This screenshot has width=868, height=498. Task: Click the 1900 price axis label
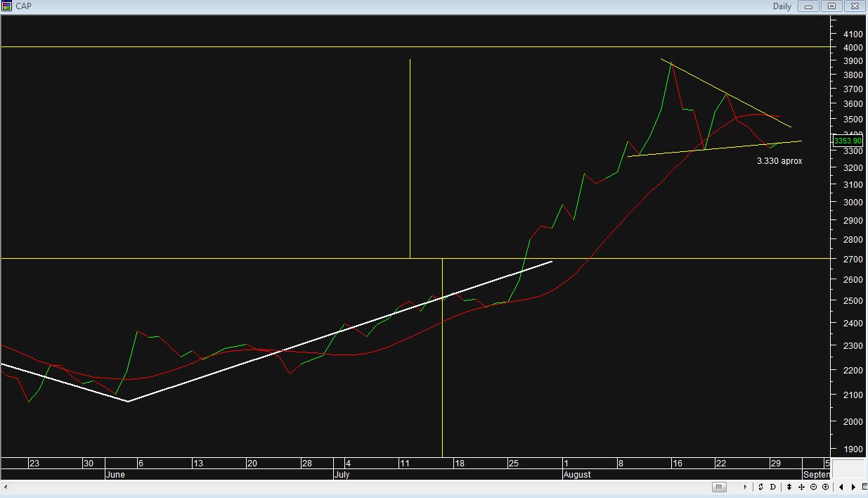[853, 449]
